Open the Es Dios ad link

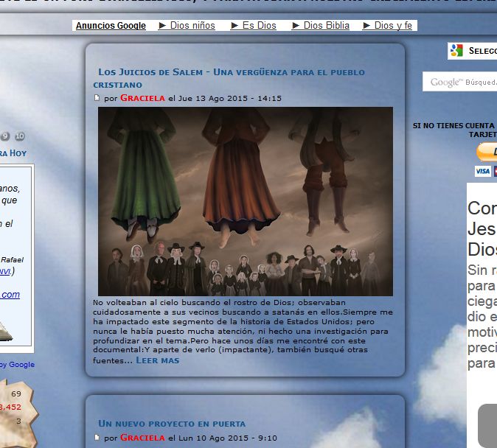(x=253, y=26)
